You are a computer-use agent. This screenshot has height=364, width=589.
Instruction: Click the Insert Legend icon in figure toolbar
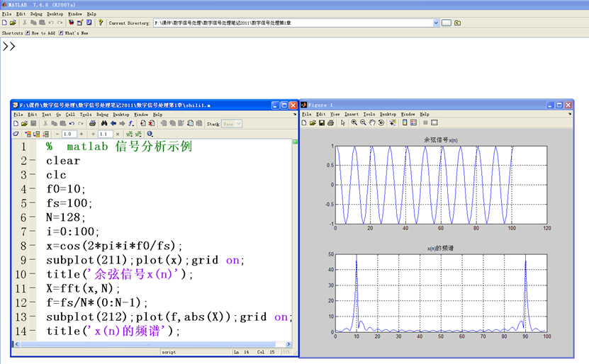(x=414, y=123)
